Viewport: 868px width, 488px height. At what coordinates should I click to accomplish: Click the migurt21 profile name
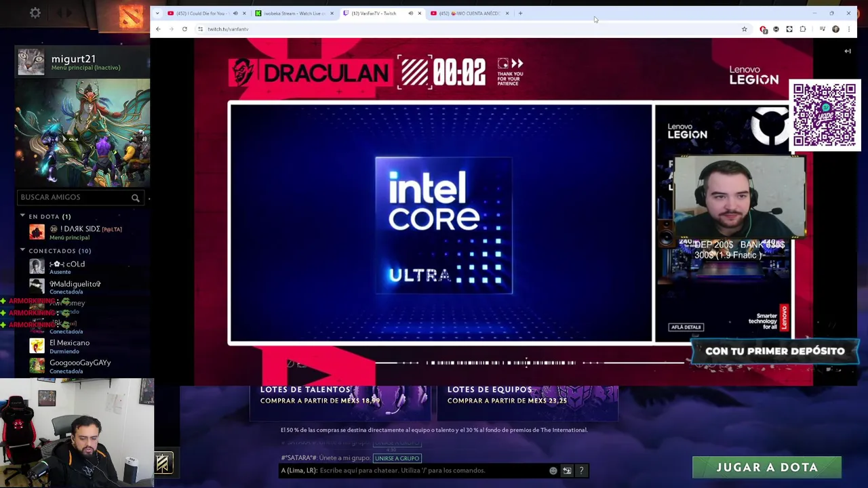pyautogui.click(x=73, y=59)
